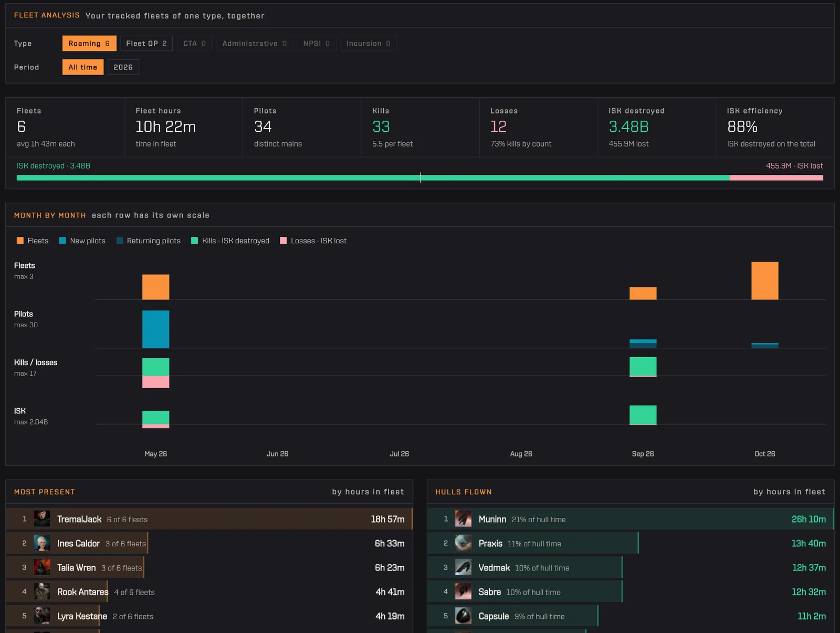Click the Sabre ship icon
Viewport: 840px width, 633px height.
tap(463, 592)
